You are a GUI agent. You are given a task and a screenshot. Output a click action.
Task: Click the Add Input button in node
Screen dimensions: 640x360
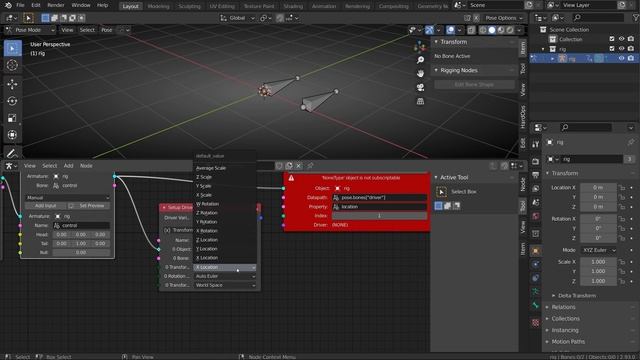pos(45,206)
